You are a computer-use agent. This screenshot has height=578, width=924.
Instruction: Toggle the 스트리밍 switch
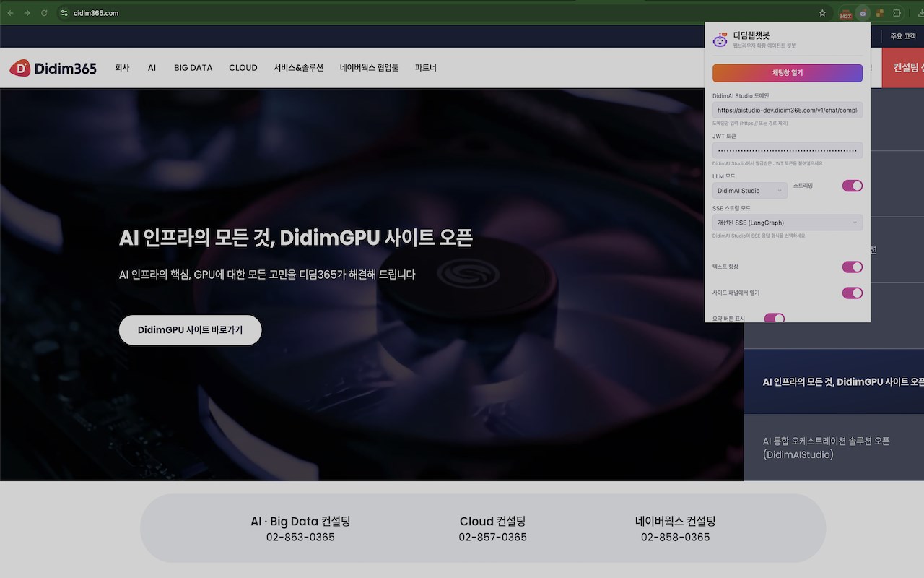tap(853, 186)
